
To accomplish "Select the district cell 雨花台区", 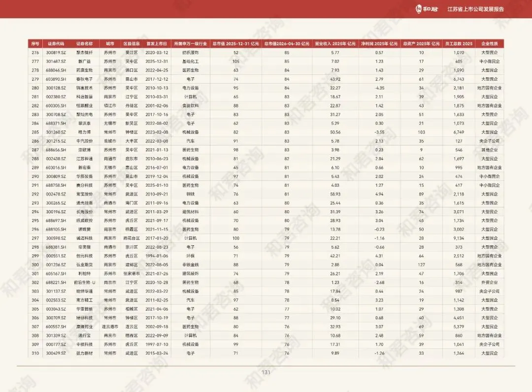I will [x=132, y=238].
